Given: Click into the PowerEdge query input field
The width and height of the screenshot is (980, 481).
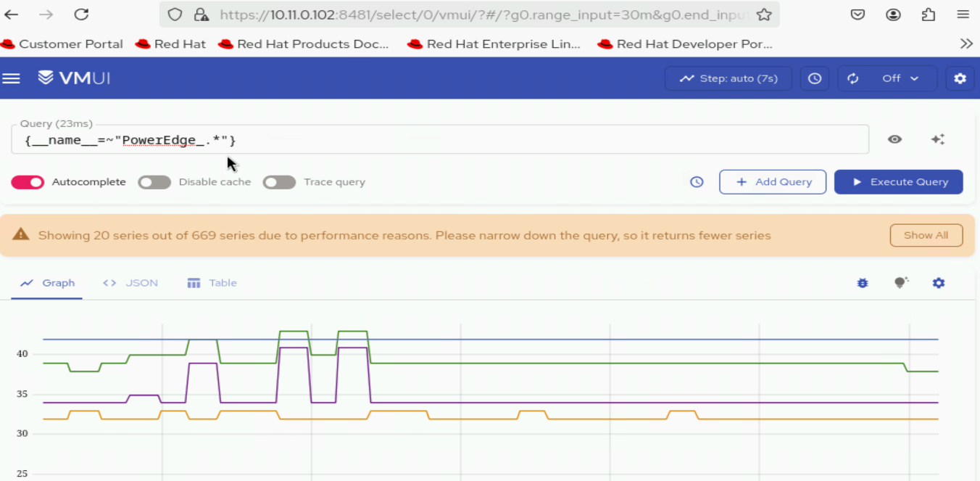Looking at the screenshot, I should tap(440, 140).
